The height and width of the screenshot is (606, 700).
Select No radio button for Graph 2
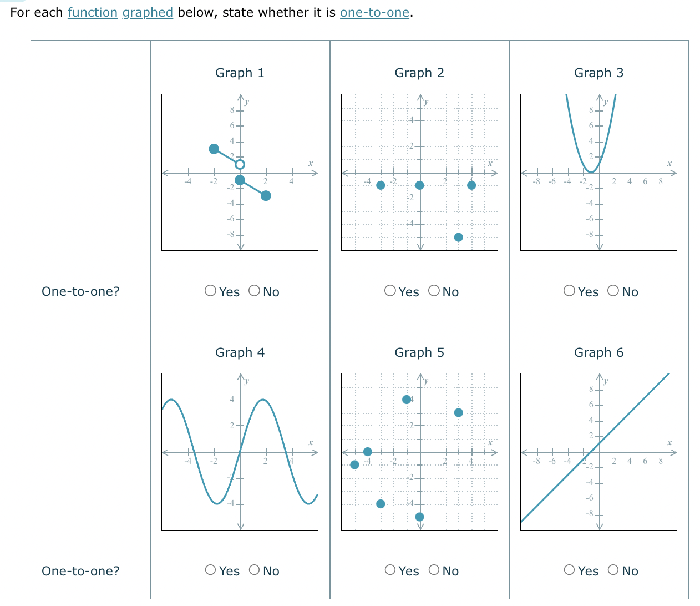pyautogui.click(x=433, y=291)
